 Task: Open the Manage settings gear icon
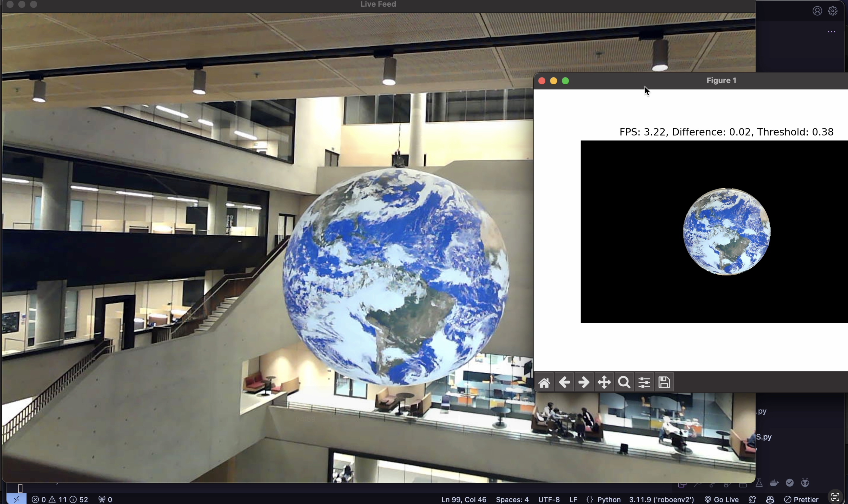coord(832,11)
